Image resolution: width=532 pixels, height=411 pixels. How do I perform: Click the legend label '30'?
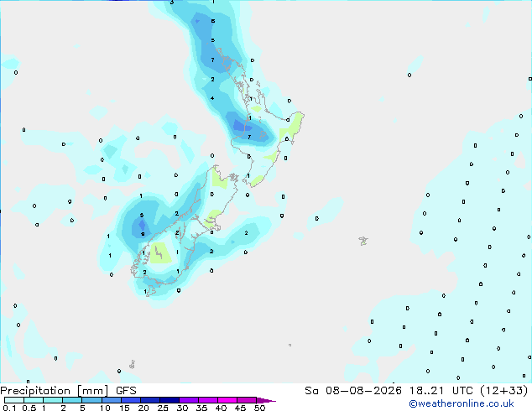pos(182,408)
